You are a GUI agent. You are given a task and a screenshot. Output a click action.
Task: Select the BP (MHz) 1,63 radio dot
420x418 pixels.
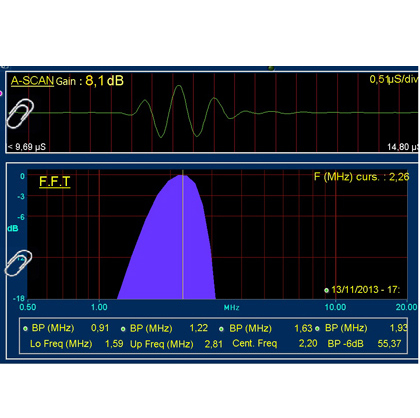tap(221, 329)
